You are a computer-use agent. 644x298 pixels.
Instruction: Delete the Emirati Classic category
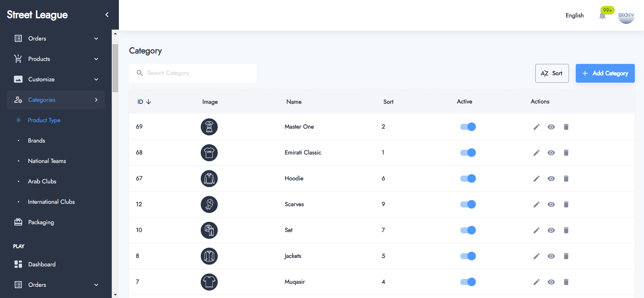coord(566,153)
